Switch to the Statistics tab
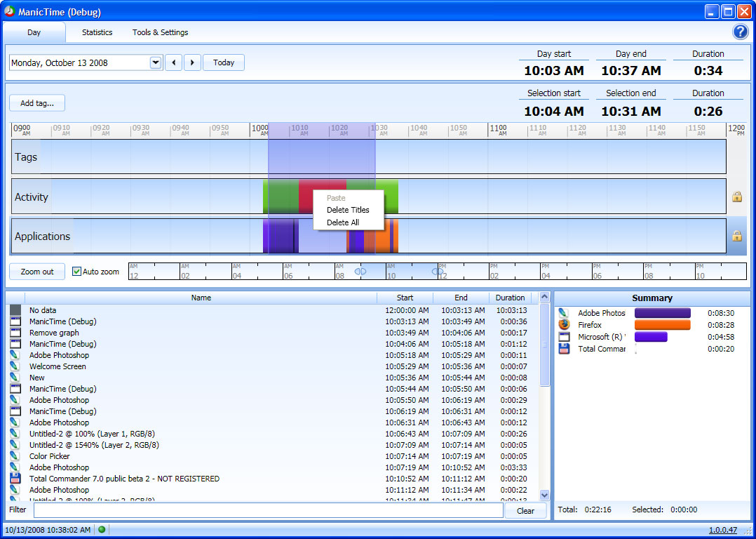The width and height of the screenshot is (756, 539). click(x=97, y=32)
